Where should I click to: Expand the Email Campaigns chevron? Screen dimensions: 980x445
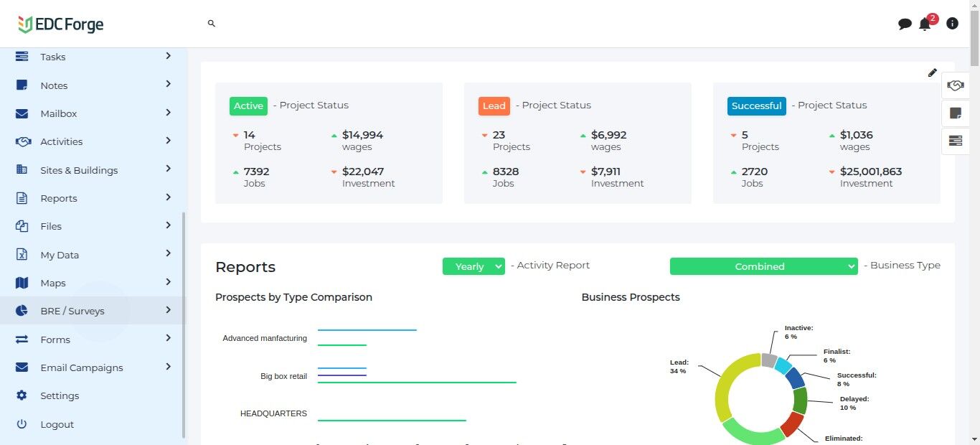(168, 367)
